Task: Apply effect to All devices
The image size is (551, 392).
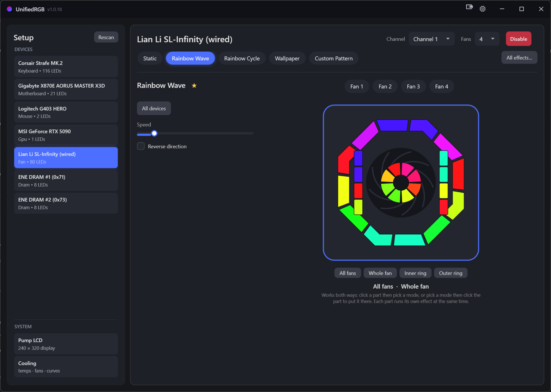Action: pyautogui.click(x=154, y=108)
